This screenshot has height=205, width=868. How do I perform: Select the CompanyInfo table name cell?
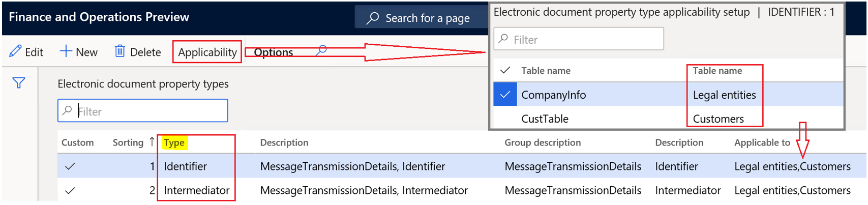(553, 95)
